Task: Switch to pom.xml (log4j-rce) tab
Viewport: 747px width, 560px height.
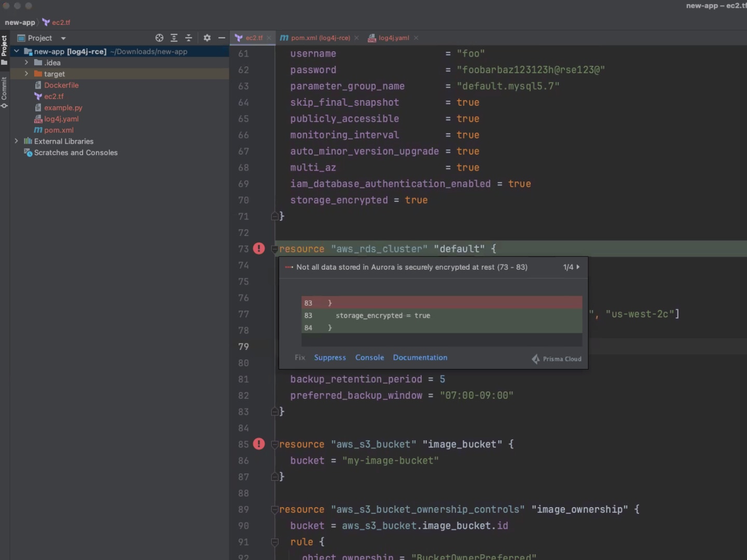Action: tap(320, 38)
